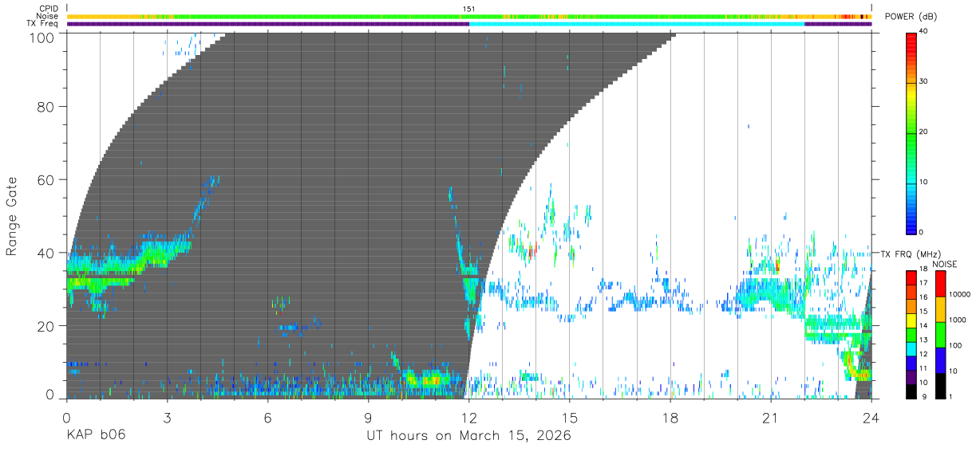Click the NOISE color scale bar
Screen dimensions: 980x452
click(939, 334)
